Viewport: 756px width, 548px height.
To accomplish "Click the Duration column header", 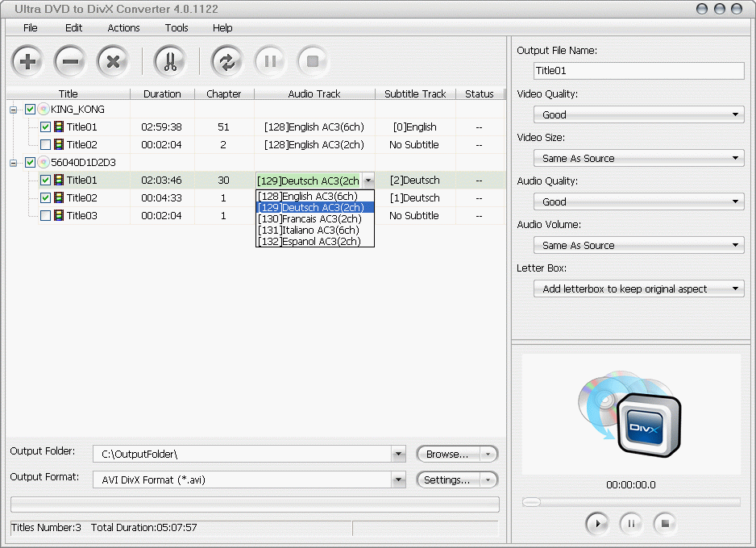I will (x=162, y=94).
